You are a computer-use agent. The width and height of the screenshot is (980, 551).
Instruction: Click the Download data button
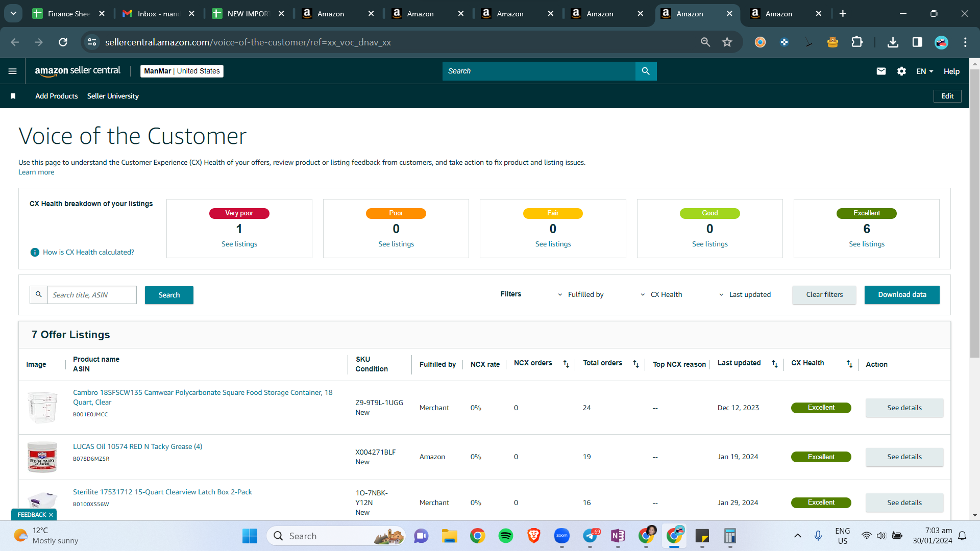902,295
